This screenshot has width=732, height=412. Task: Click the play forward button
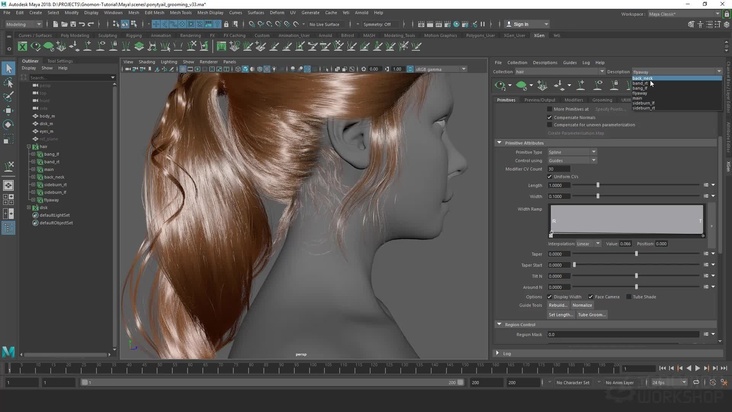(x=697, y=368)
